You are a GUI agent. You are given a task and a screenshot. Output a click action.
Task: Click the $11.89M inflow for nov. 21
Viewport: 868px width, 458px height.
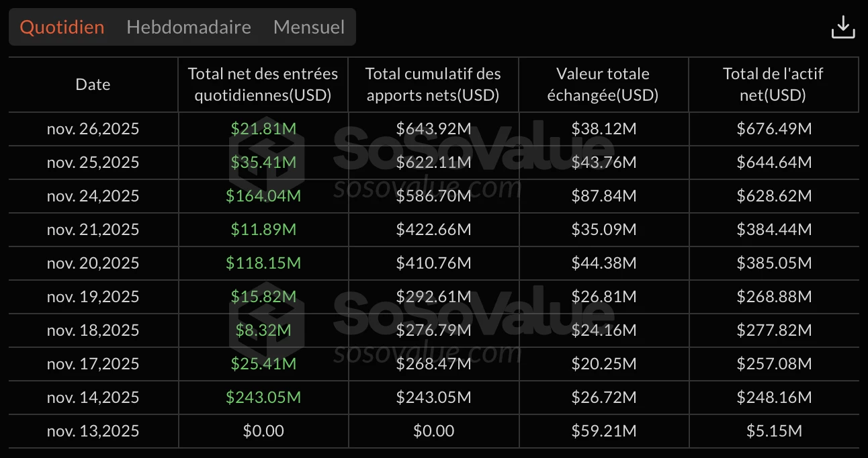[263, 229]
